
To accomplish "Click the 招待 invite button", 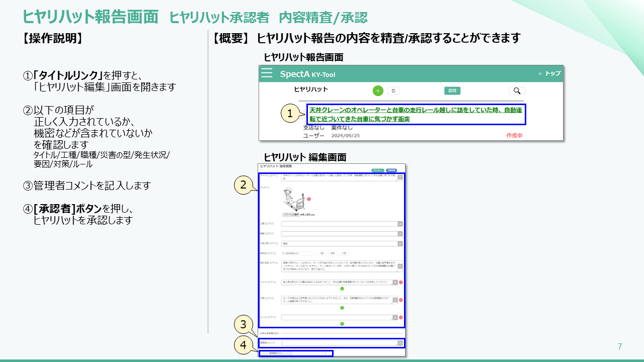I will coord(452,91).
